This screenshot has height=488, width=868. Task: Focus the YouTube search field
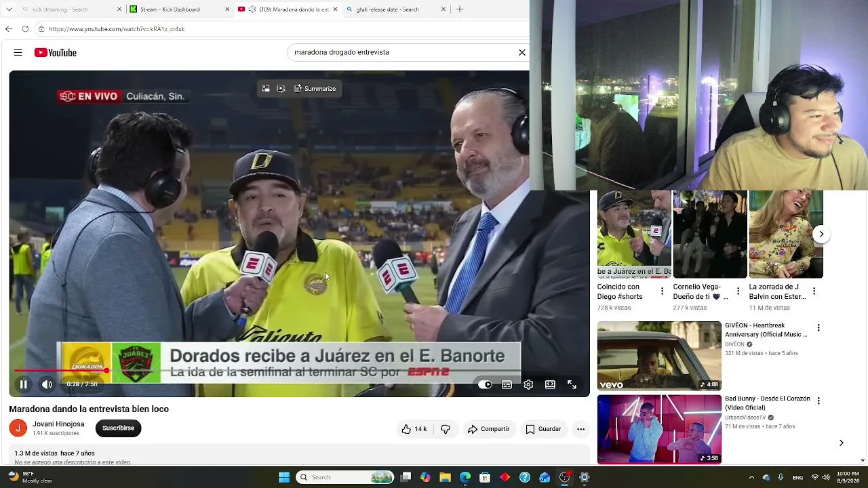click(x=403, y=52)
